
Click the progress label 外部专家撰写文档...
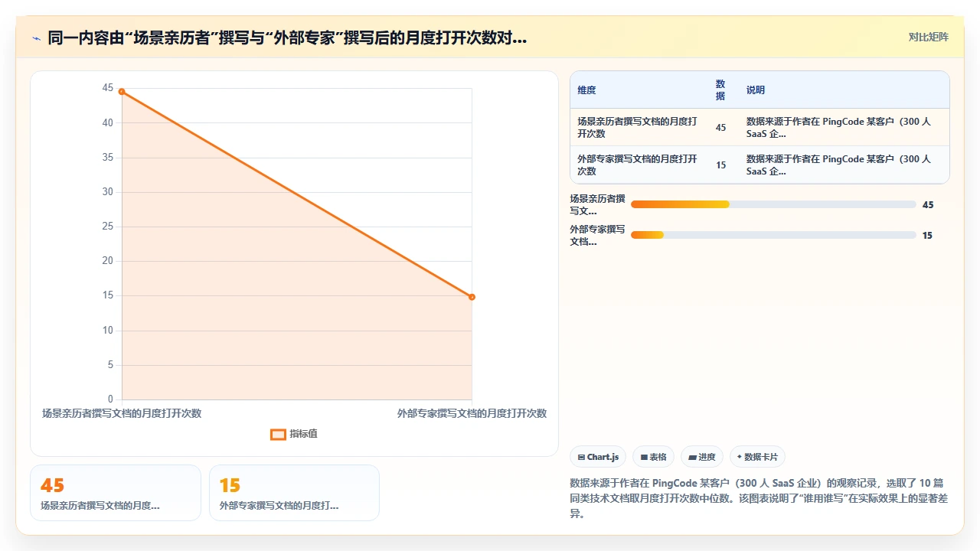[597, 235]
